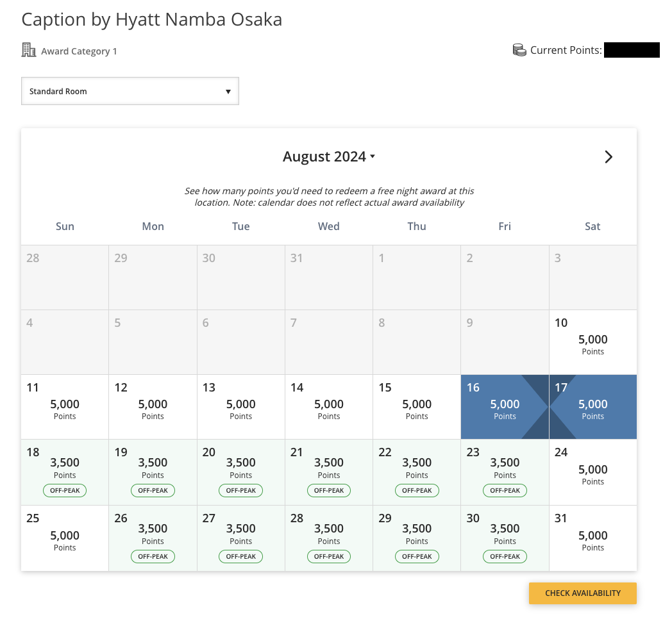Image resolution: width=672 pixels, height=619 pixels.
Task: Click OFF-PEAK badge on August 21
Action: [x=329, y=490]
